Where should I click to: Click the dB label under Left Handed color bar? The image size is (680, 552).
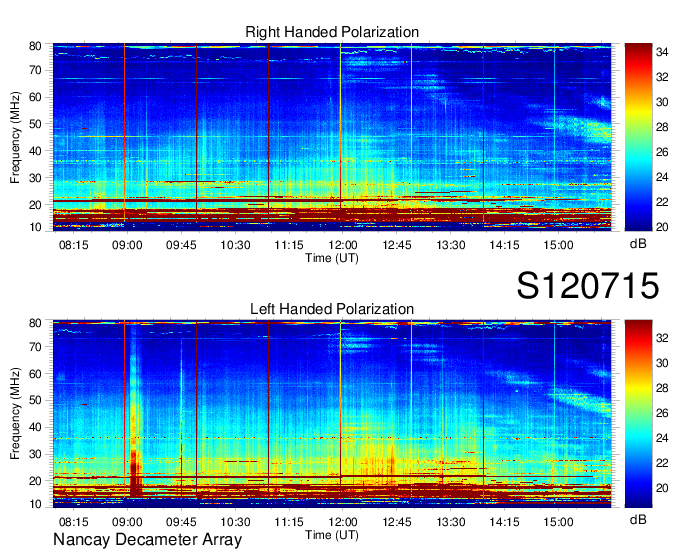(638, 520)
